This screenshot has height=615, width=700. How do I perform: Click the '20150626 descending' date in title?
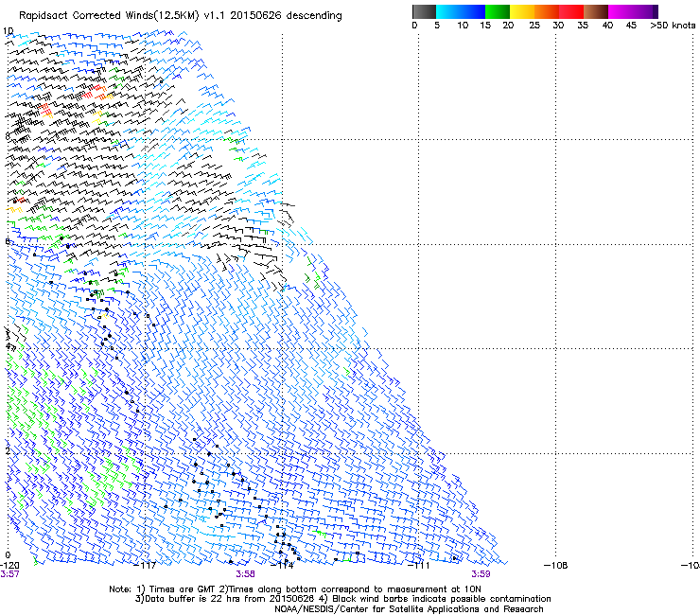tap(286, 16)
